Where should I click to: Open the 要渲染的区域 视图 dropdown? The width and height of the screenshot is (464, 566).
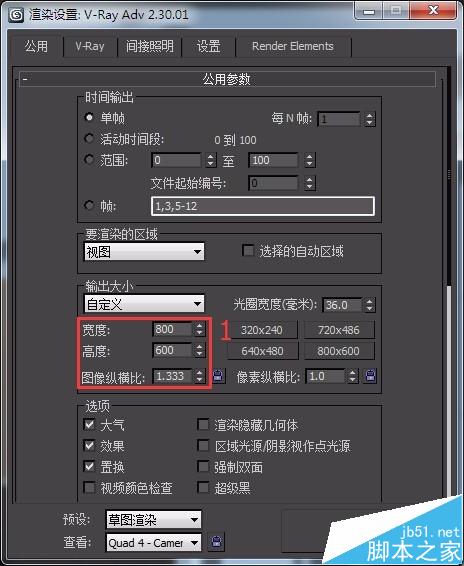click(144, 251)
